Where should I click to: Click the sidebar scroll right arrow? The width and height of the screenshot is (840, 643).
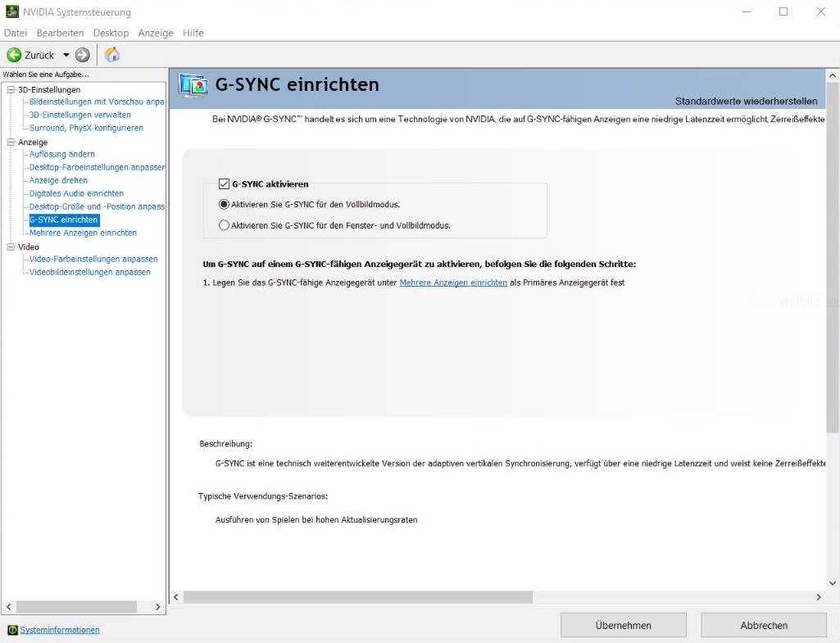157,607
